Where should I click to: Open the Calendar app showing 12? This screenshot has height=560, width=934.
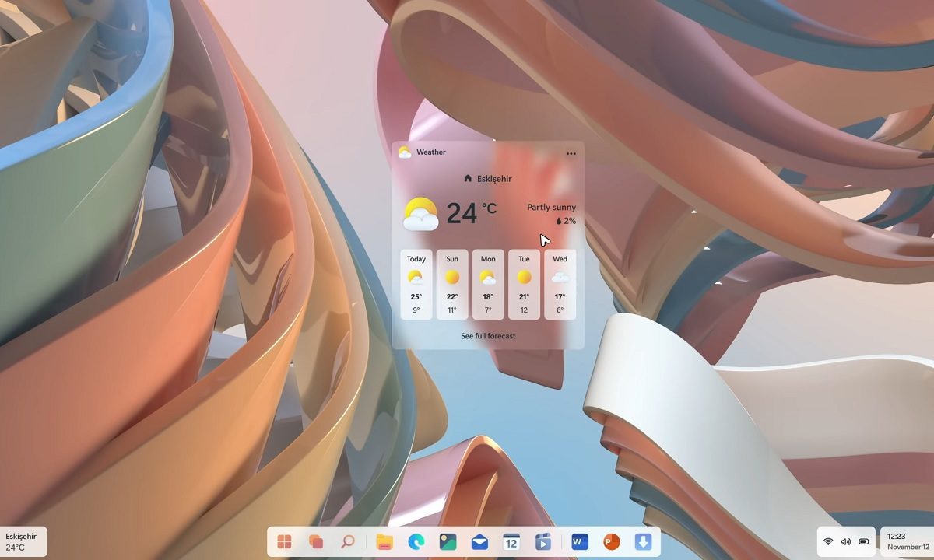pyautogui.click(x=510, y=542)
